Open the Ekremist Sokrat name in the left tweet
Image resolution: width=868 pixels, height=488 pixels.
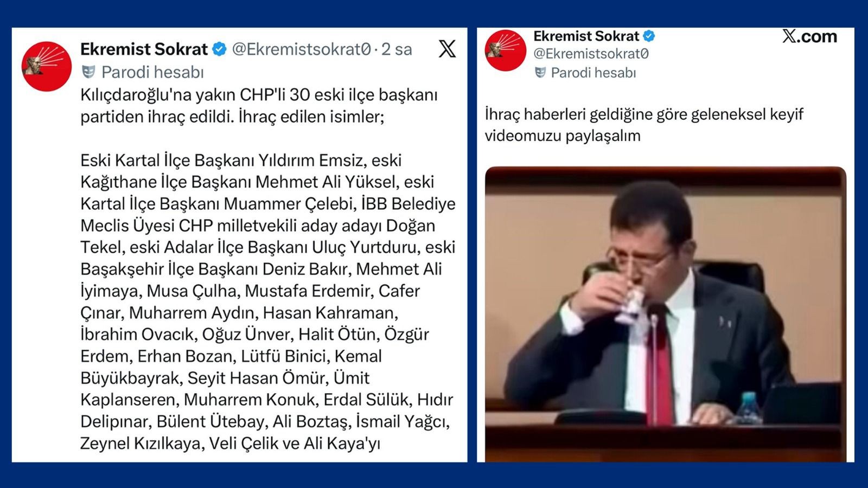click(x=144, y=49)
